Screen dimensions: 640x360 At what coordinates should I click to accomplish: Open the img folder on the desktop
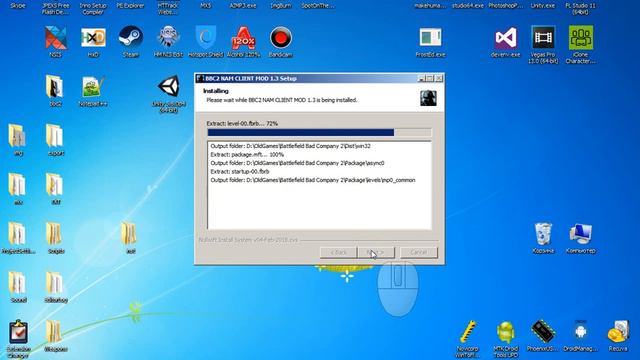point(18,137)
